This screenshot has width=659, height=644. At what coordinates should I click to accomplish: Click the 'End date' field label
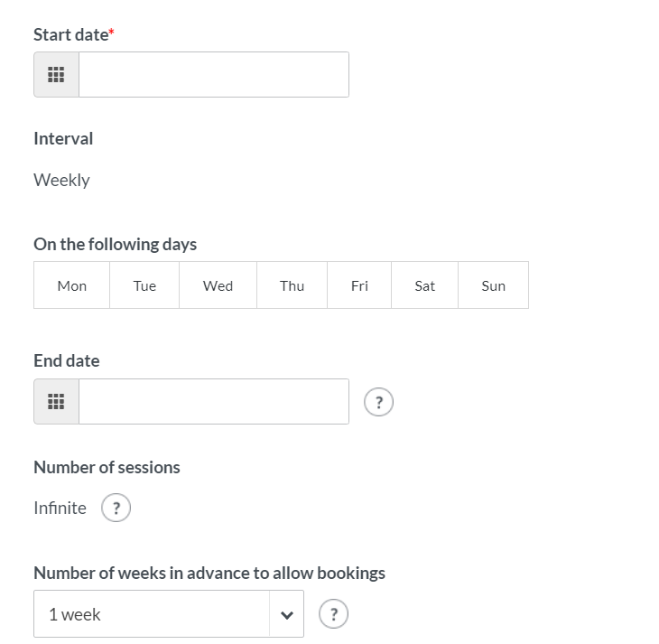click(67, 360)
